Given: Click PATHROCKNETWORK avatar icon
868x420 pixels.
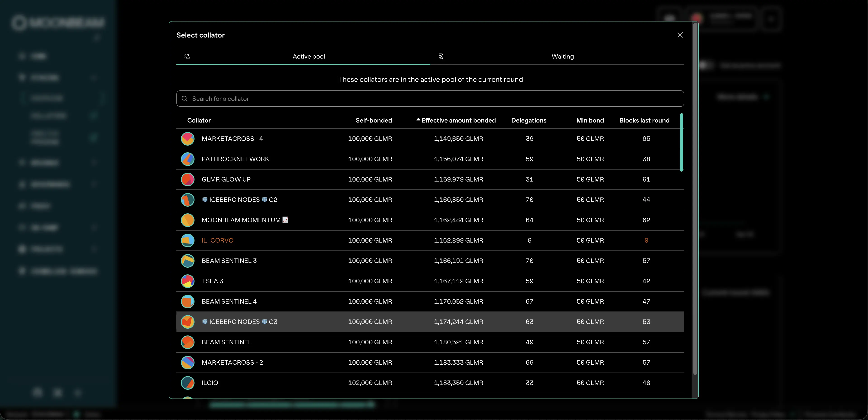Looking at the screenshot, I should pyautogui.click(x=188, y=159).
